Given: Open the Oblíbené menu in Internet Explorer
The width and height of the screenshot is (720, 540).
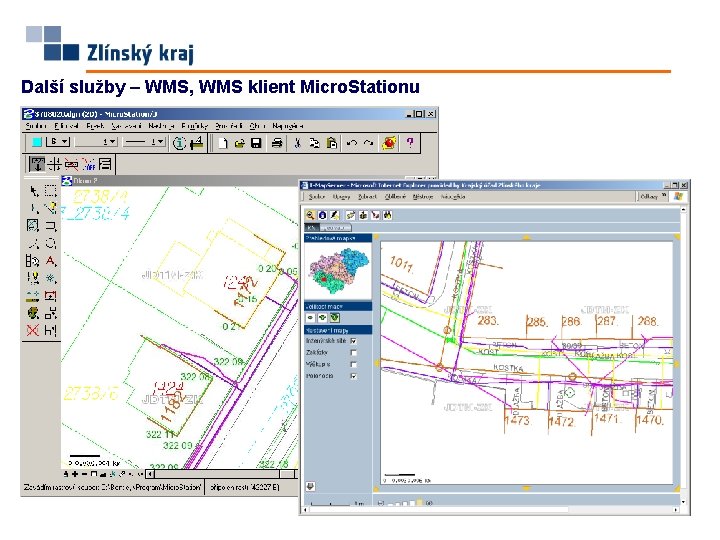Looking at the screenshot, I should [x=395, y=197].
